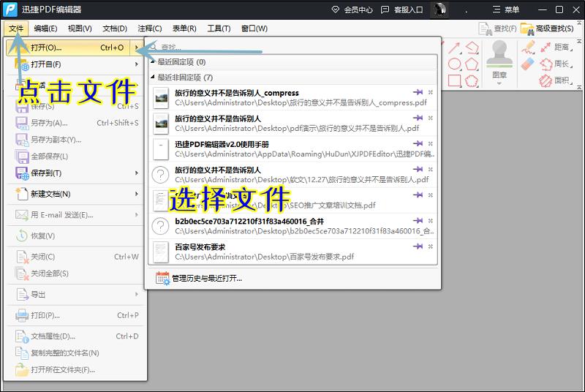Select the ellipse drawing tool
585x392 pixels.
[x=454, y=64]
